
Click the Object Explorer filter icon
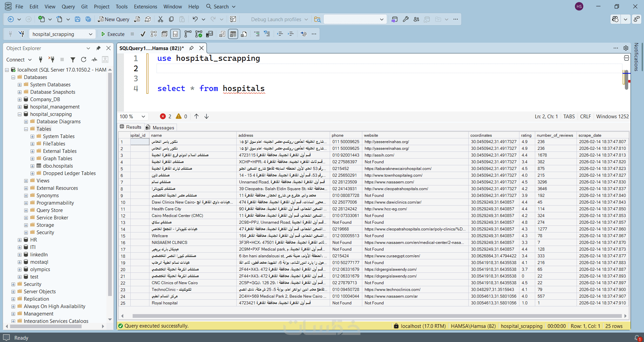click(73, 59)
